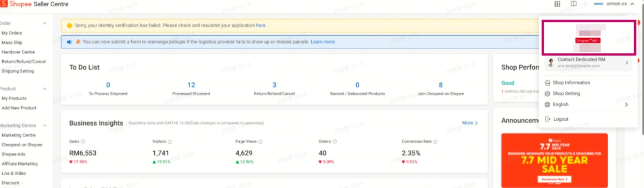
Task: Expand Contact Dedicated RM chevron
Action: (x=627, y=63)
